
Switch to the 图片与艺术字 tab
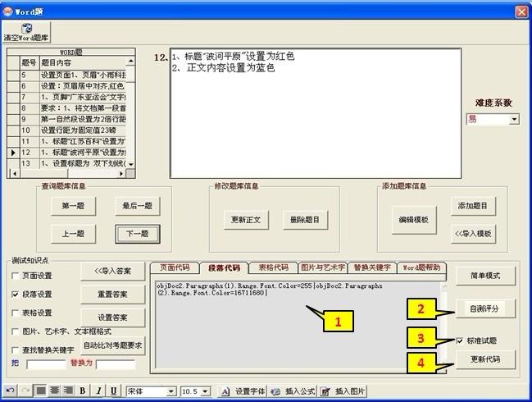click(323, 267)
